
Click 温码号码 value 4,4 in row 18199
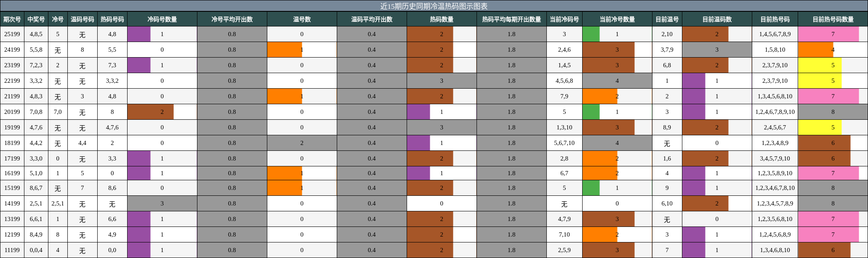pyautogui.click(x=83, y=143)
